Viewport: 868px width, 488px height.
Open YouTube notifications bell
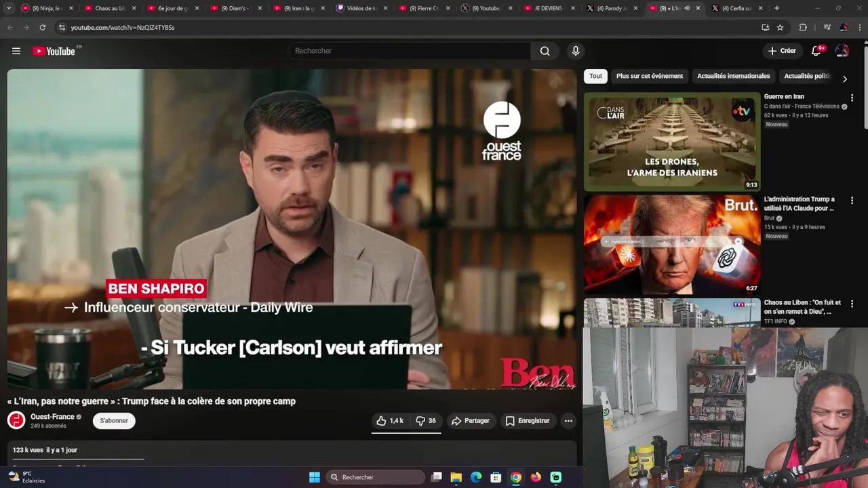click(816, 51)
